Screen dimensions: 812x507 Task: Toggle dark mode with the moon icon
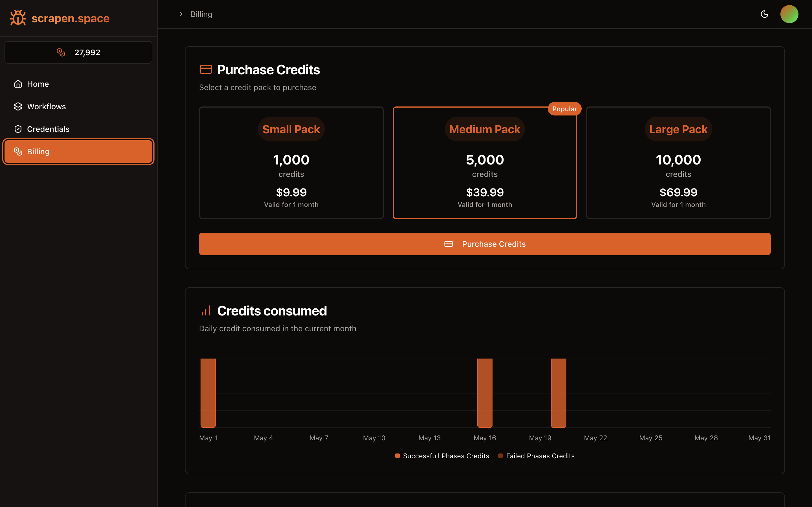pos(764,14)
